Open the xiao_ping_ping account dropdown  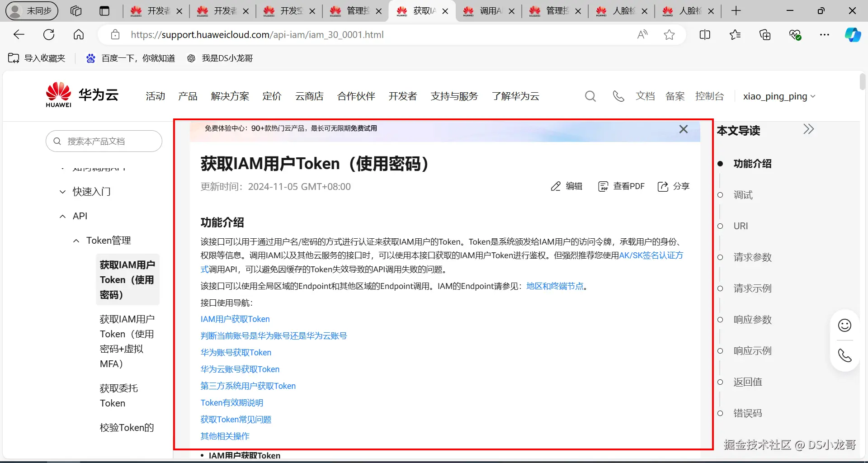click(779, 96)
